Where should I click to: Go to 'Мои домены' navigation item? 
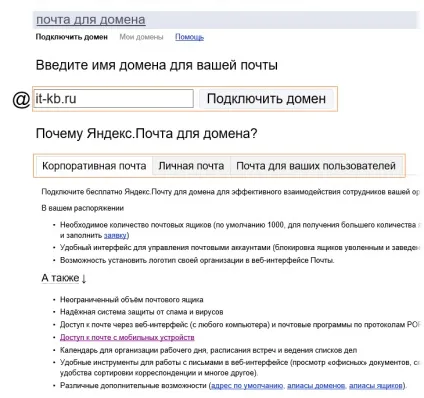pos(142,37)
